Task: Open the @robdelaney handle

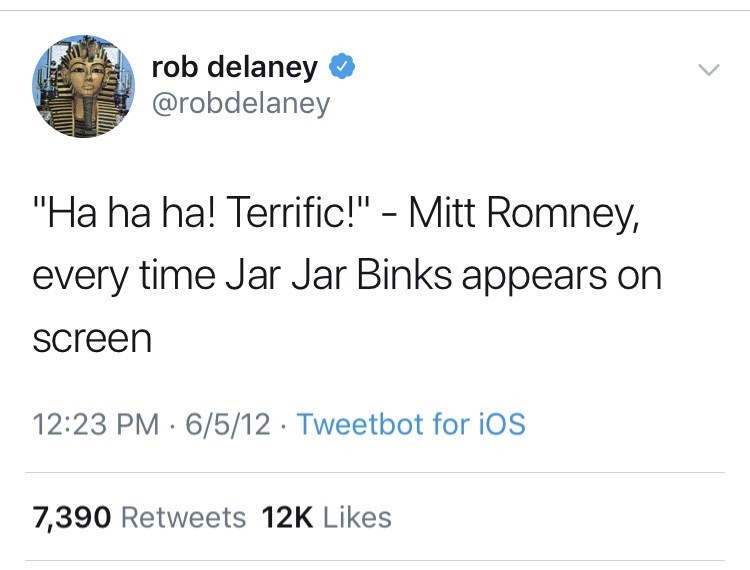Action: (240, 104)
